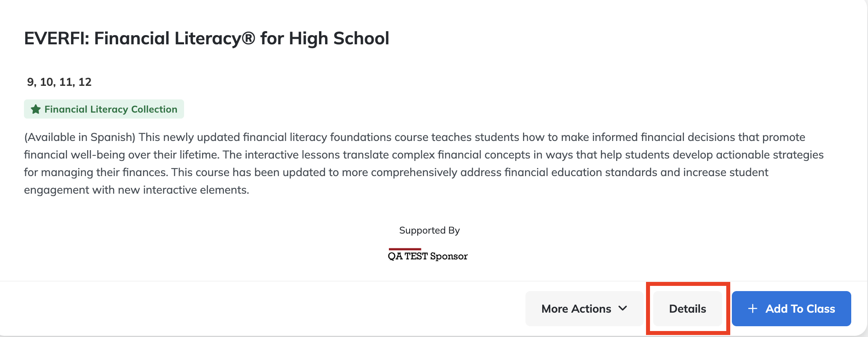Click the Add To Class button

point(791,309)
